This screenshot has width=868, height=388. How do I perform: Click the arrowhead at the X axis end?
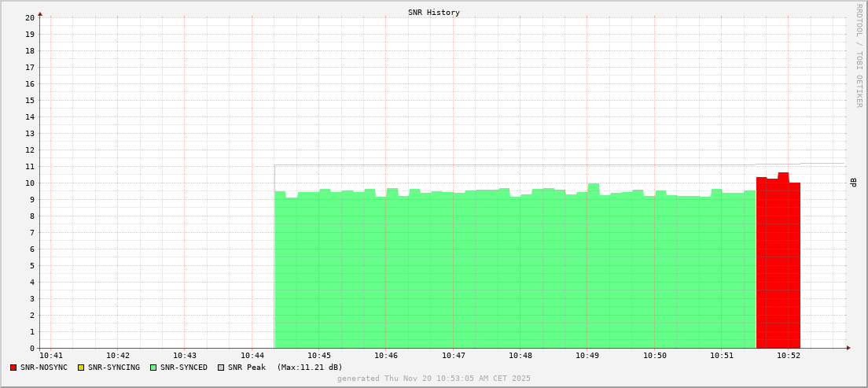848,348
